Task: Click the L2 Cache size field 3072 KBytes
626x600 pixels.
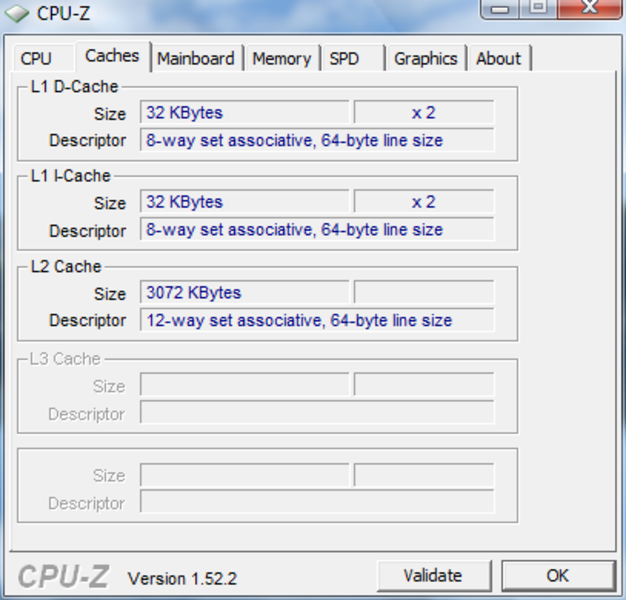Action: 245,293
